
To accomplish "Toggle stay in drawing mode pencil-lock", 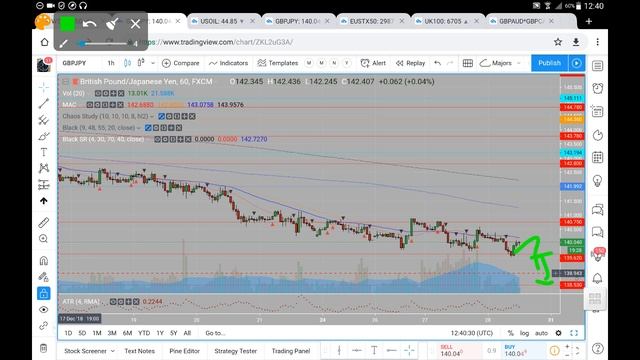I will [44, 277].
